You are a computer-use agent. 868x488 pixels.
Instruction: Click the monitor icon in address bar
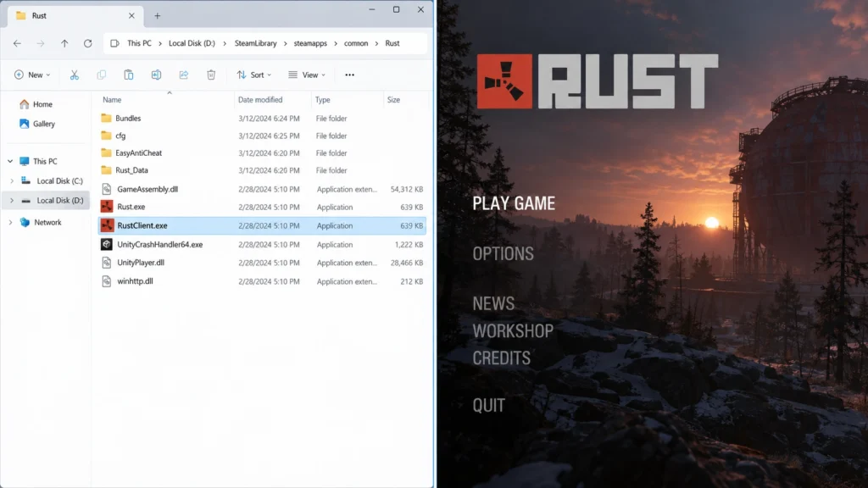(114, 43)
